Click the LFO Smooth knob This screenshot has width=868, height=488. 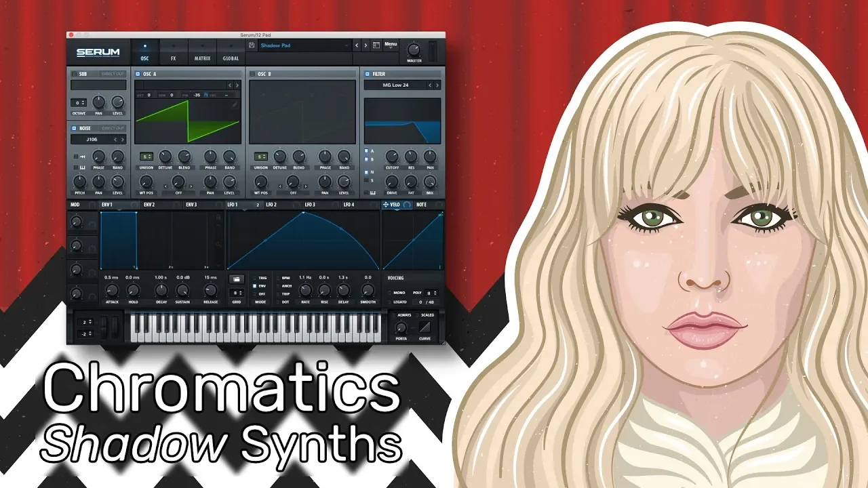point(368,291)
